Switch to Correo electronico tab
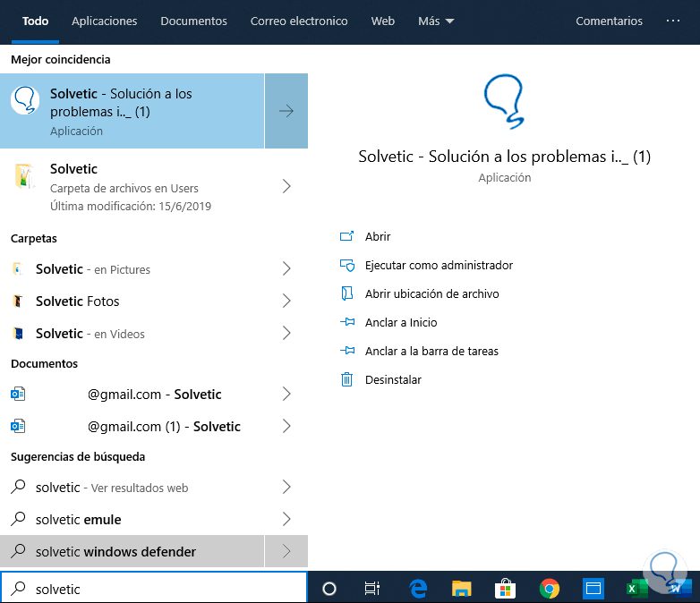This screenshot has width=700, height=603. point(299,21)
